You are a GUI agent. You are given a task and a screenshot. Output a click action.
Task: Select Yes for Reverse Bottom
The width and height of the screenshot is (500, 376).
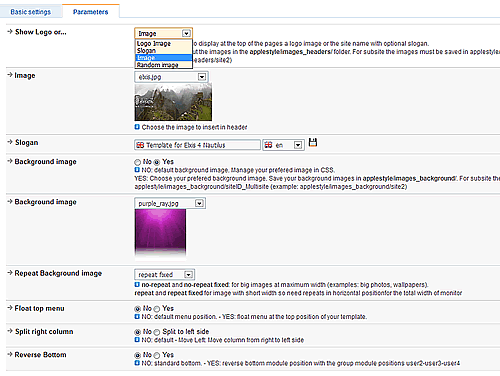point(157,355)
